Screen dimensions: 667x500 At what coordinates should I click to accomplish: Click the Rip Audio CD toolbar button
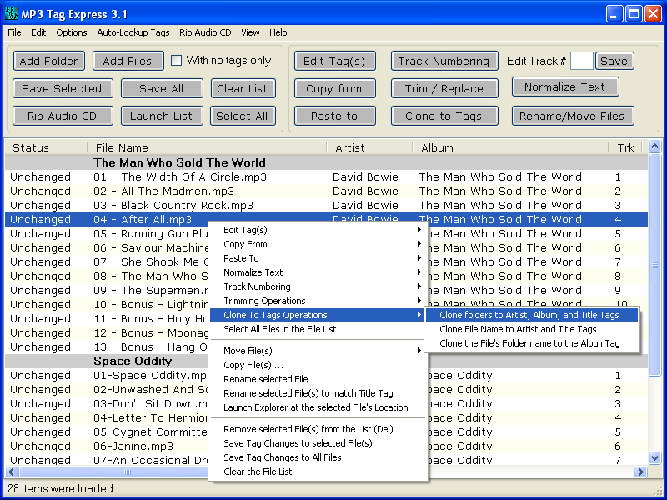tap(63, 116)
